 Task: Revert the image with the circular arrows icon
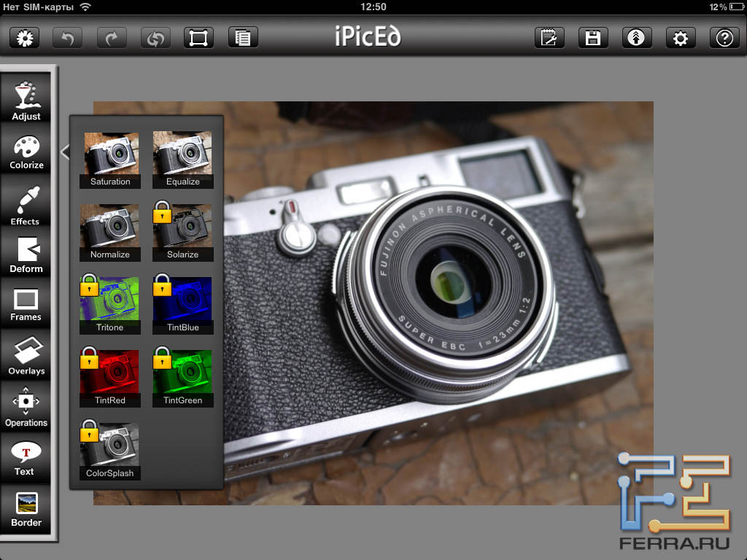tap(155, 38)
